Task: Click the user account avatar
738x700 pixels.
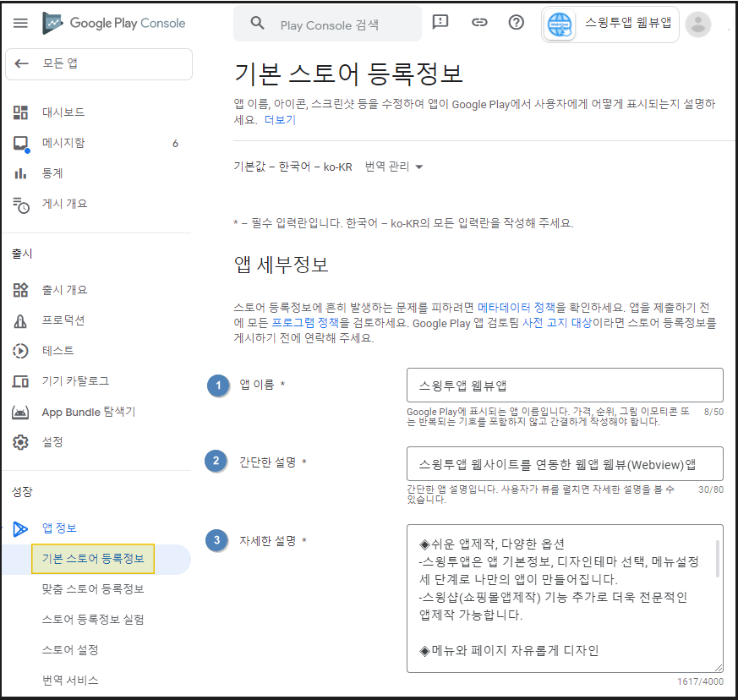Action: tap(698, 25)
